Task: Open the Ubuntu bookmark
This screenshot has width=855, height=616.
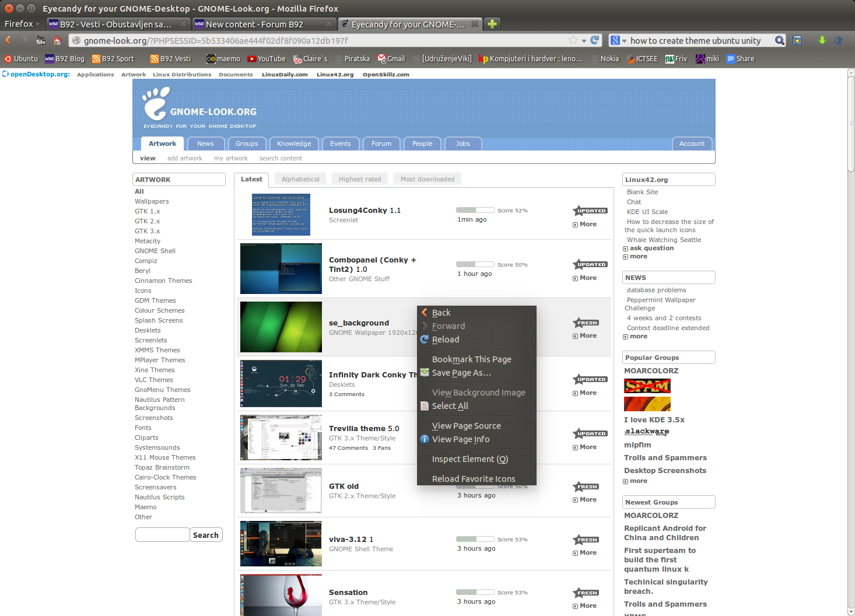Action: [x=21, y=59]
